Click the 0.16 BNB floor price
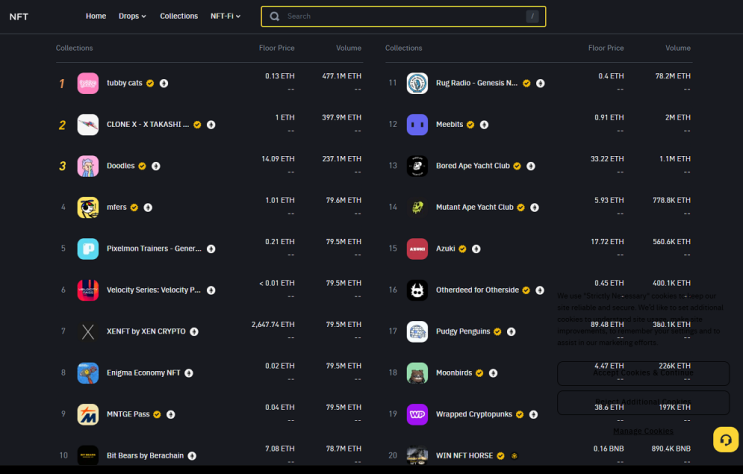 tap(608, 449)
